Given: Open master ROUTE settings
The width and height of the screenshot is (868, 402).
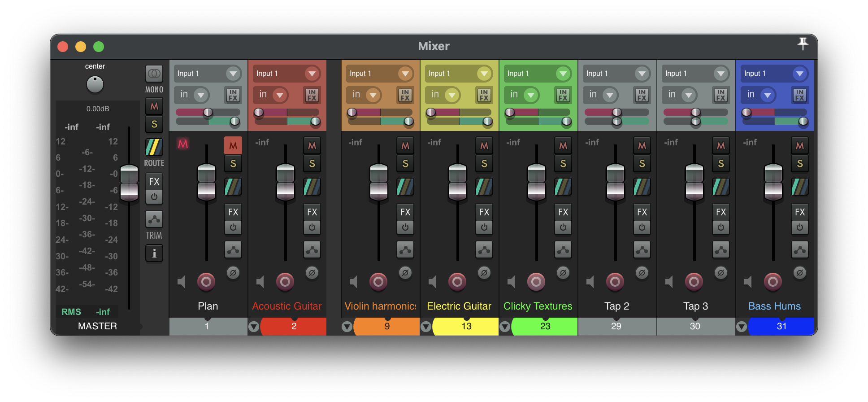Looking at the screenshot, I should point(154,147).
